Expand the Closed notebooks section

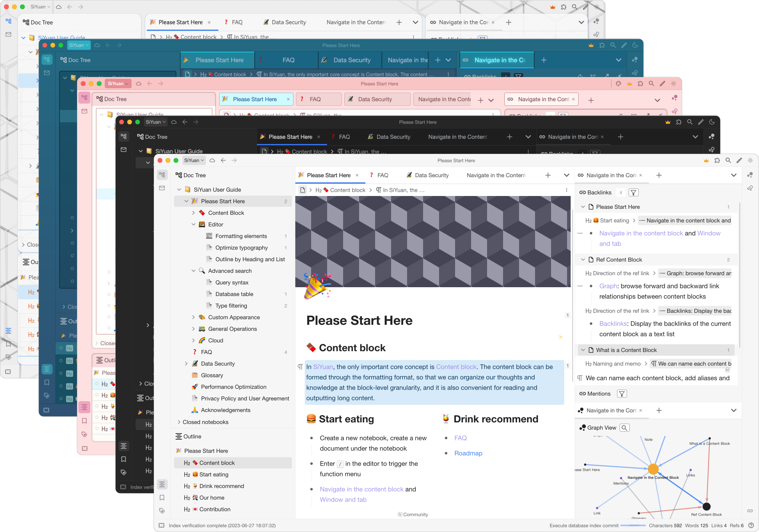tap(179, 422)
